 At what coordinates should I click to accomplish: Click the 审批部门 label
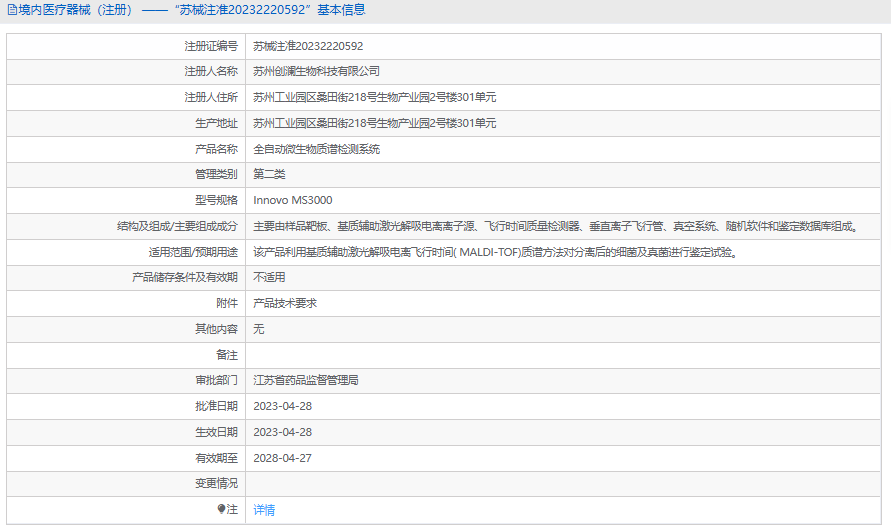[x=216, y=380]
